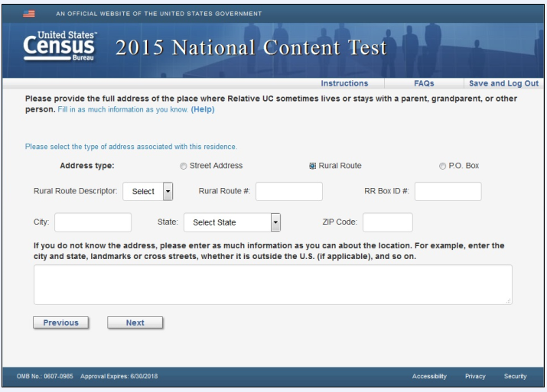Click the location description text area
The width and height of the screenshot is (547, 392).
(272, 285)
